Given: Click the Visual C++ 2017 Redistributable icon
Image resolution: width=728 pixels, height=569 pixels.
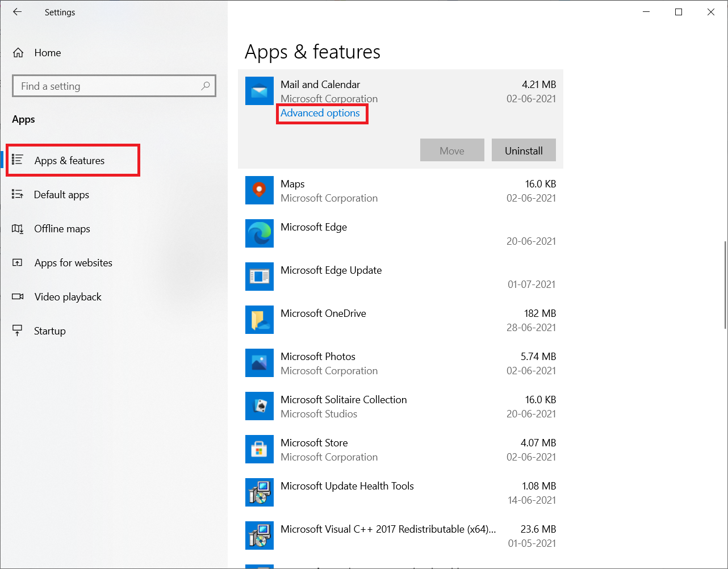Looking at the screenshot, I should tap(260, 535).
